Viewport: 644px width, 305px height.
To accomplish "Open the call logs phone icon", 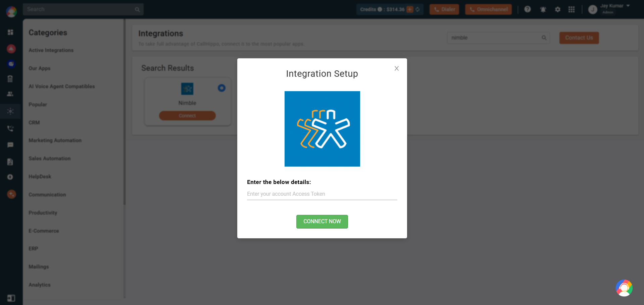I will pyautogui.click(x=10, y=128).
